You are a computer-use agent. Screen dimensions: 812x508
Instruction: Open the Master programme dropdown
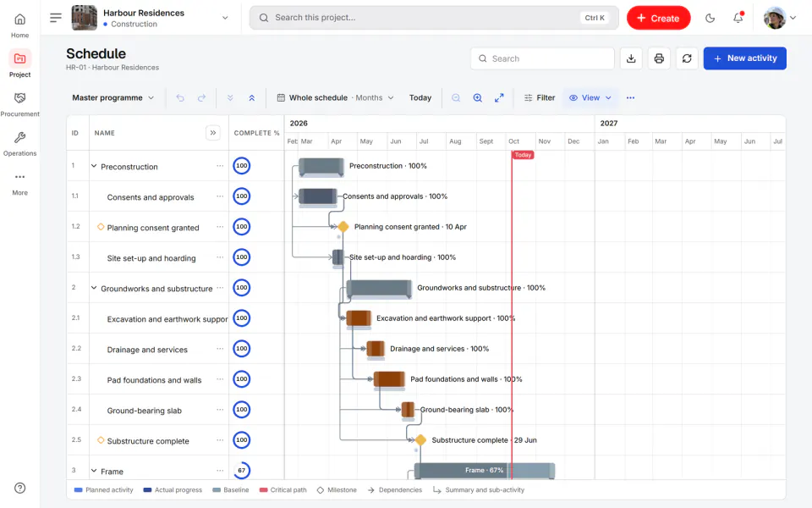click(x=112, y=97)
